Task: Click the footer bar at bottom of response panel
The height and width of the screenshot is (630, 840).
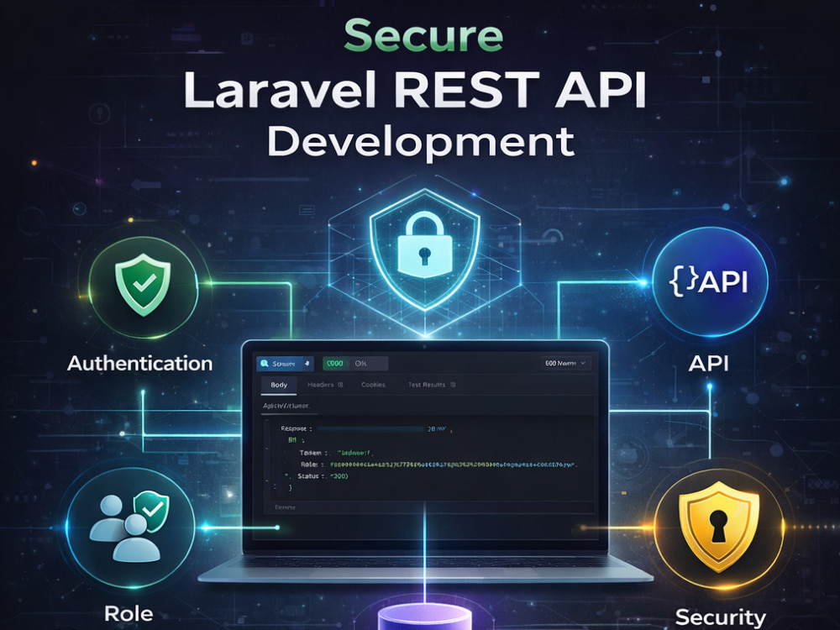Action: point(428,507)
